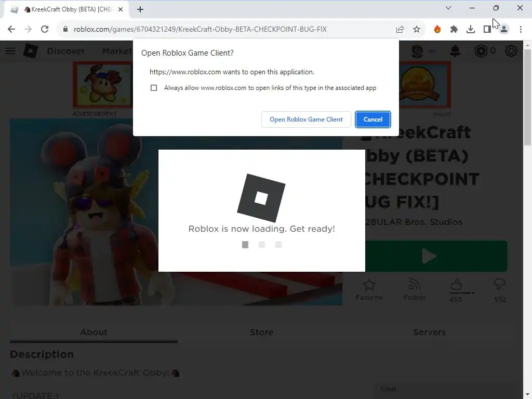The image size is (532, 399).
Task: Switch to the Servers tab
Action: tap(429, 332)
